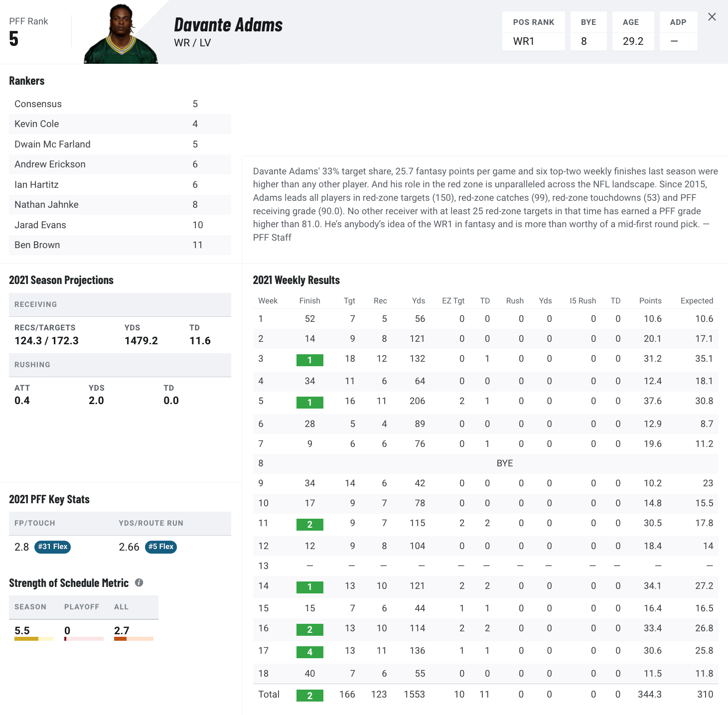Click week 11 green finish badge
The image size is (728, 715).
[310, 524]
